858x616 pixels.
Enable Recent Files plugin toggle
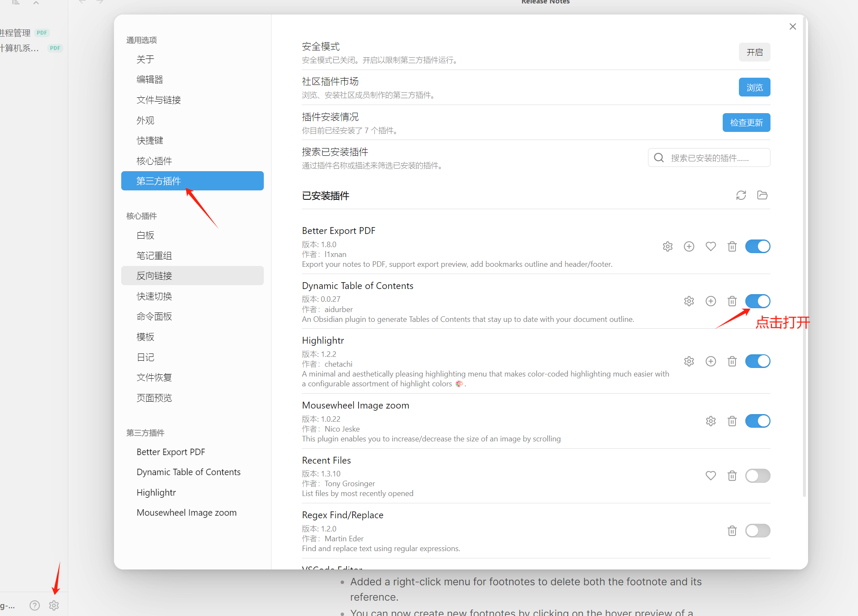tap(757, 476)
